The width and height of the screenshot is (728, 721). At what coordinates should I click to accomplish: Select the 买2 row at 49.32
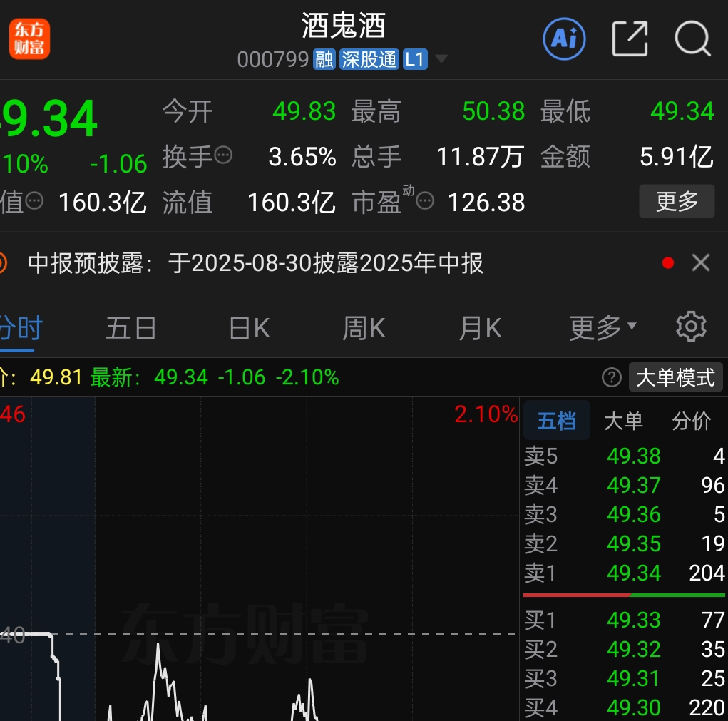coord(624,649)
